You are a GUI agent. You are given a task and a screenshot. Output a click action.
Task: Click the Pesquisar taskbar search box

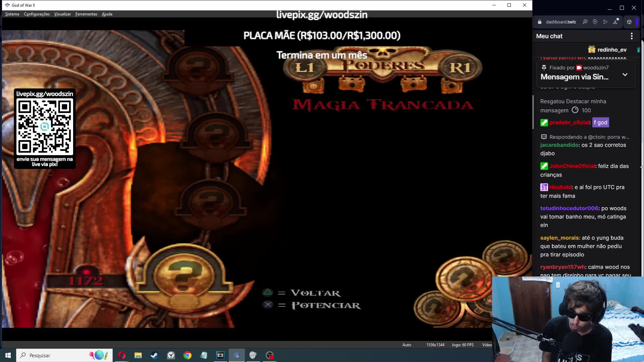coord(64,355)
